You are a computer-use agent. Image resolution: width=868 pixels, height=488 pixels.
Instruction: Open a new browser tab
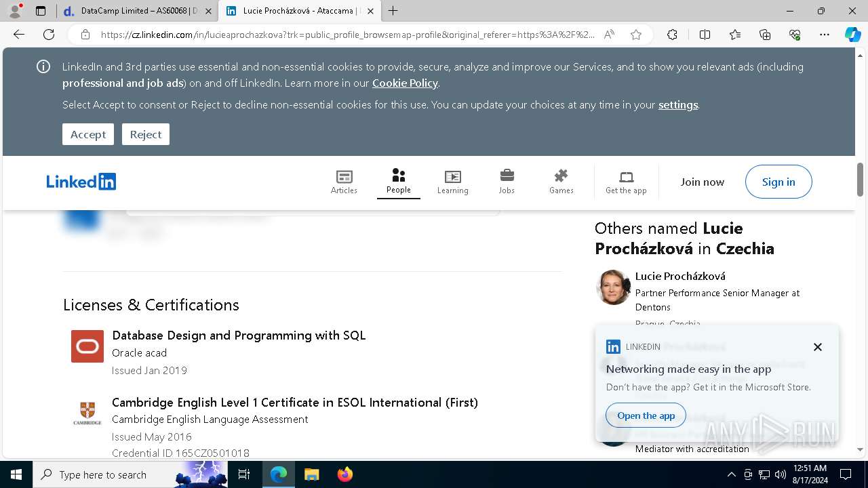(393, 11)
